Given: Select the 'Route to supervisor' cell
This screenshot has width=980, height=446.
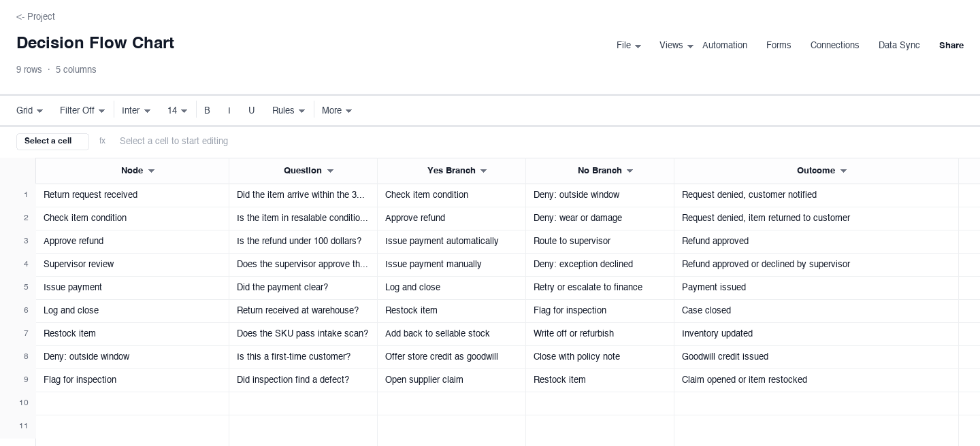Looking at the screenshot, I should click(x=600, y=241).
